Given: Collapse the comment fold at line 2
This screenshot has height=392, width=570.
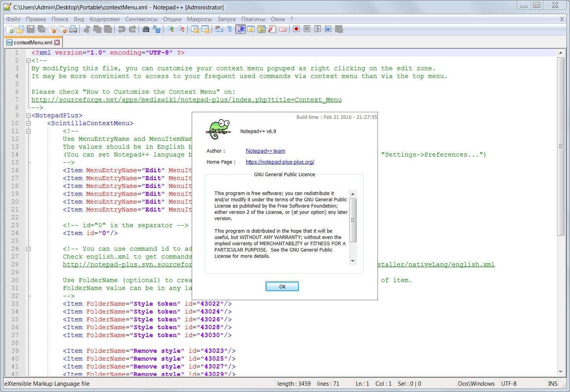Looking at the screenshot, I should [28, 60].
